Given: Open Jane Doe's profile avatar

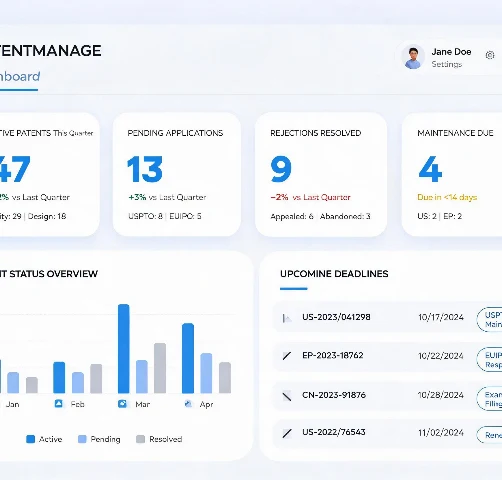Looking at the screenshot, I should [413, 57].
